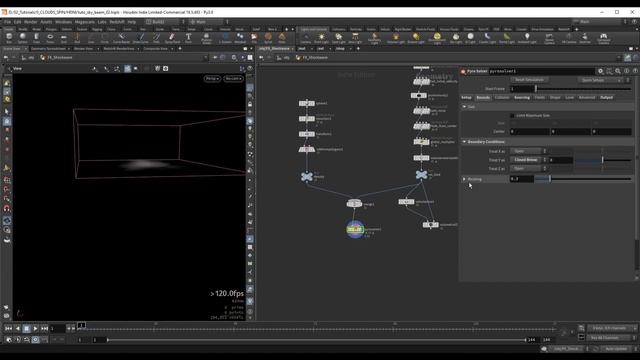Open the Persp camera dropdown in viewport
Screen dimensions: 640x360
coord(212,78)
